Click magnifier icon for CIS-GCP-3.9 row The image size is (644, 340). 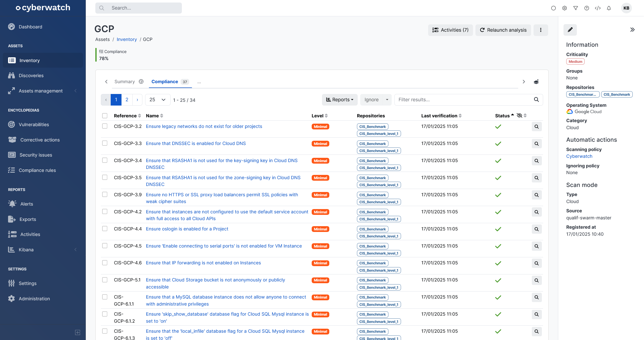pos(537,195)
